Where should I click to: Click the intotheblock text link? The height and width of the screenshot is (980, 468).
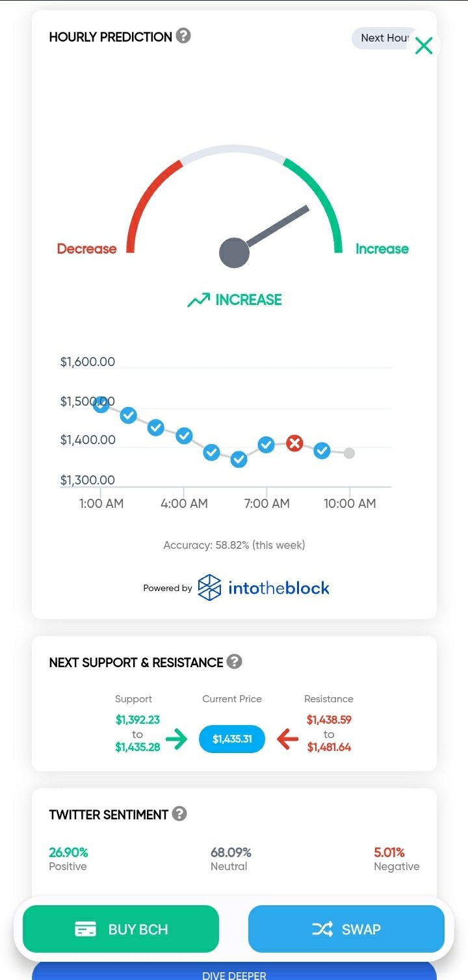[x=279, y=588]
